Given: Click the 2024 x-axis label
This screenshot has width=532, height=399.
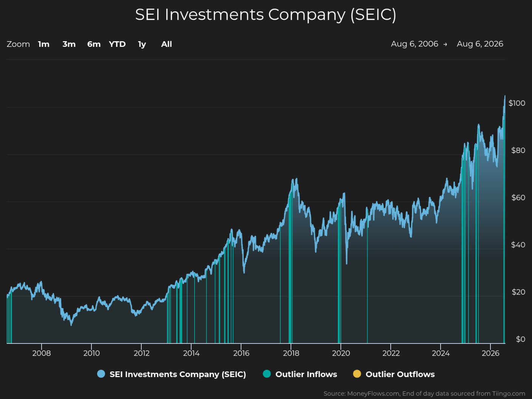Looking at the screenshot, I should pos(441,353).
